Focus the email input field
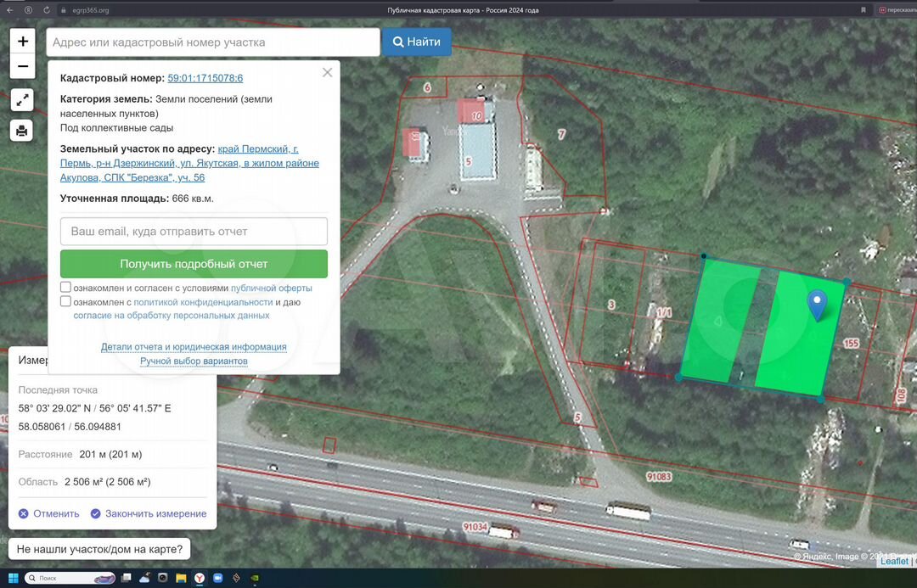Image resolution: width=917 pixels, height=588 pixels. click(x=194, y=231)
